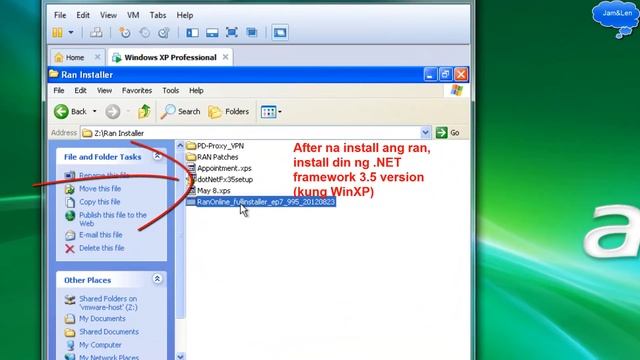The image size is (640, 360).
Task: Toggle VMware sidebar library view icon
Action: pyautogui.click(x=192, y=32)
